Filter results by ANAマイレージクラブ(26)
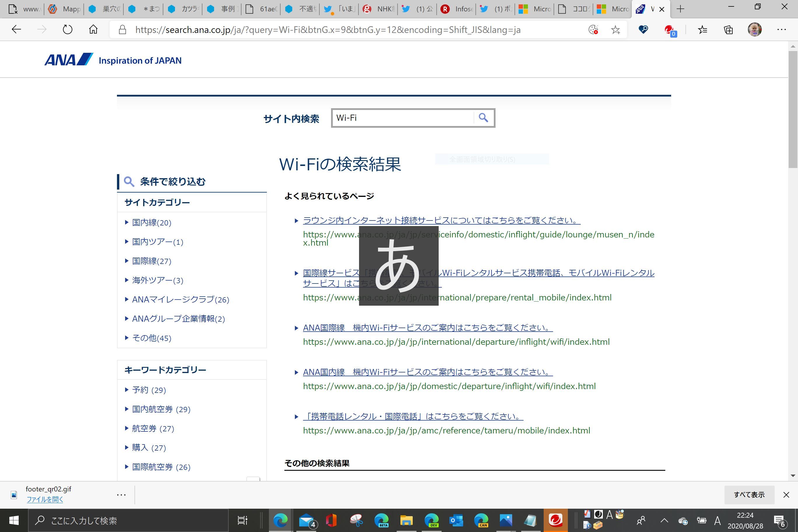Image resolution: width=798 pixels, height=532 pixels. tap(181, 300)
